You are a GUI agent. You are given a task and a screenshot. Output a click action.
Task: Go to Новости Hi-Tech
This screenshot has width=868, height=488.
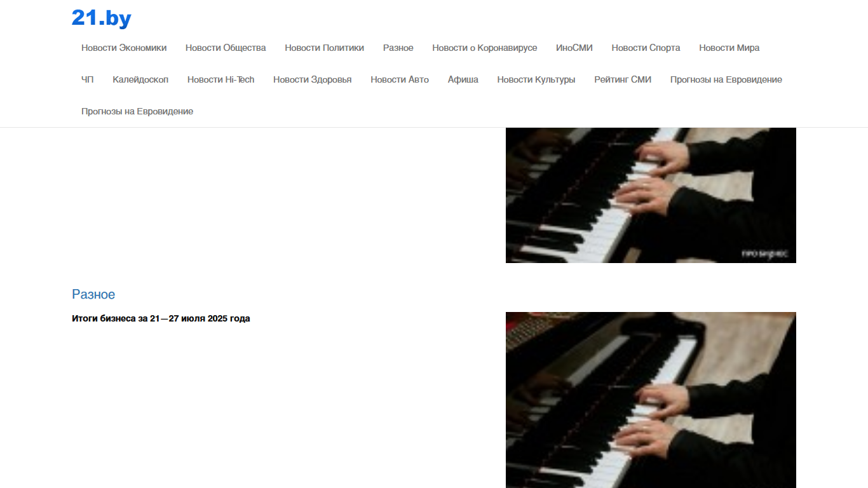[221, 79]
